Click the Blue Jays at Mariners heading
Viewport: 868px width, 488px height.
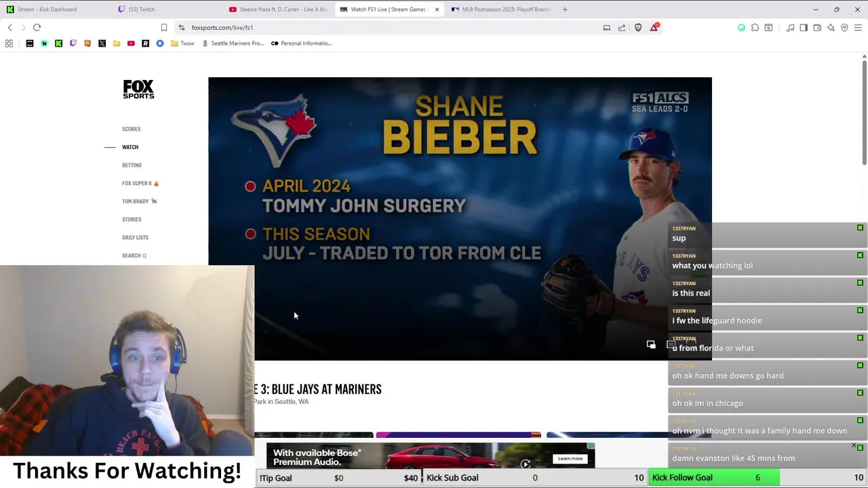[x=318, y=389]
